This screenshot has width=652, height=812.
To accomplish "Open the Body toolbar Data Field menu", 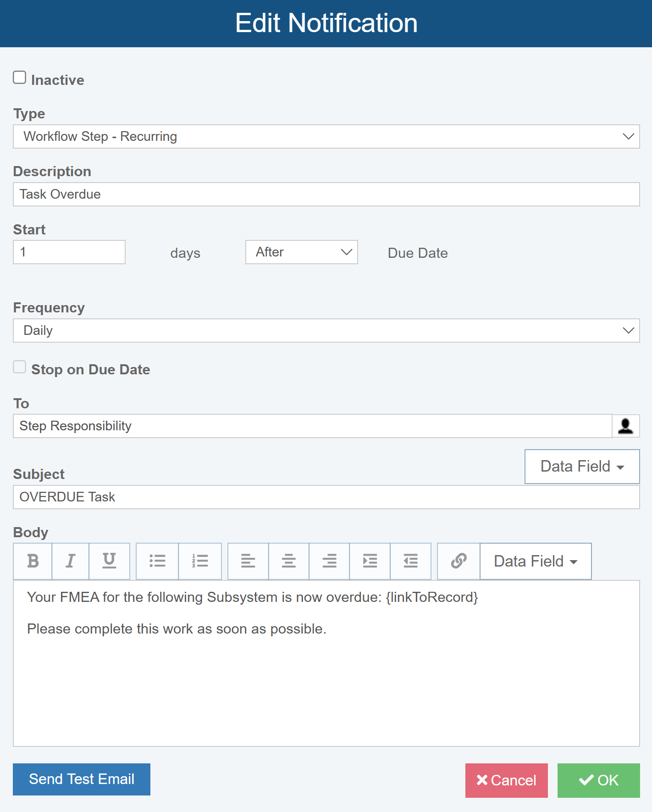I will point(536,561).
